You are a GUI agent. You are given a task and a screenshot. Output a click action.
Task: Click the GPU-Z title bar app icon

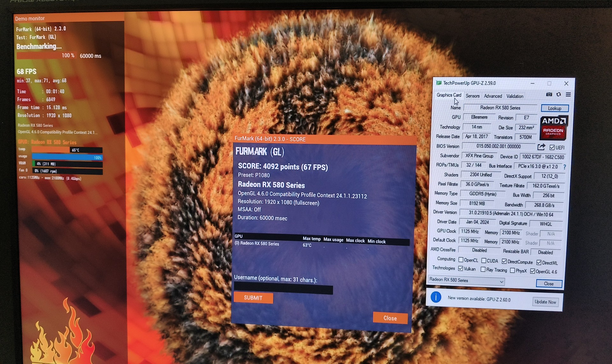[439, 83]
